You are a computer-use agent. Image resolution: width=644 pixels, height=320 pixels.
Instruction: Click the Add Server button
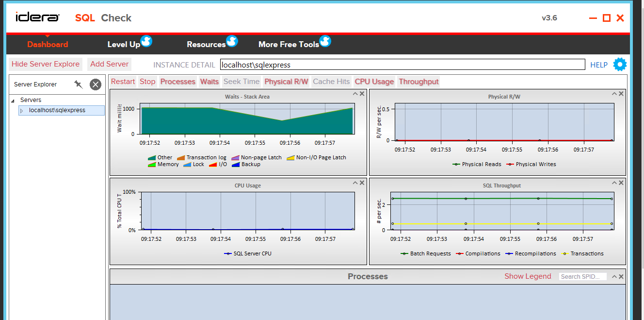pyautogui.click(x=109, y=64)
